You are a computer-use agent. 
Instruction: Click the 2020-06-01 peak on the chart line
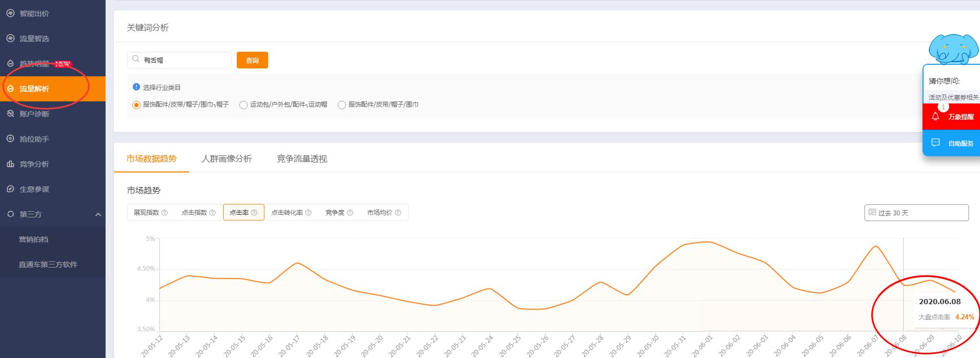tap(708, 242)
